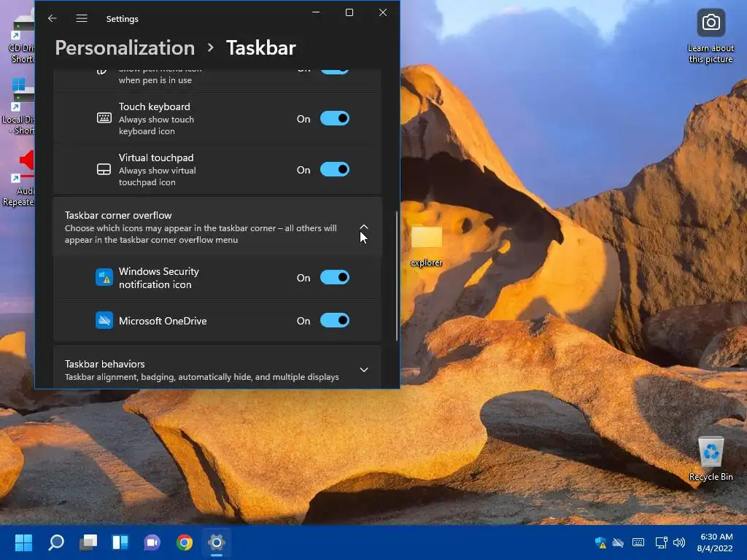
Task: Launch Google Chrome from the taskbar
Action: pyautogui.click(x=185, y=542)
